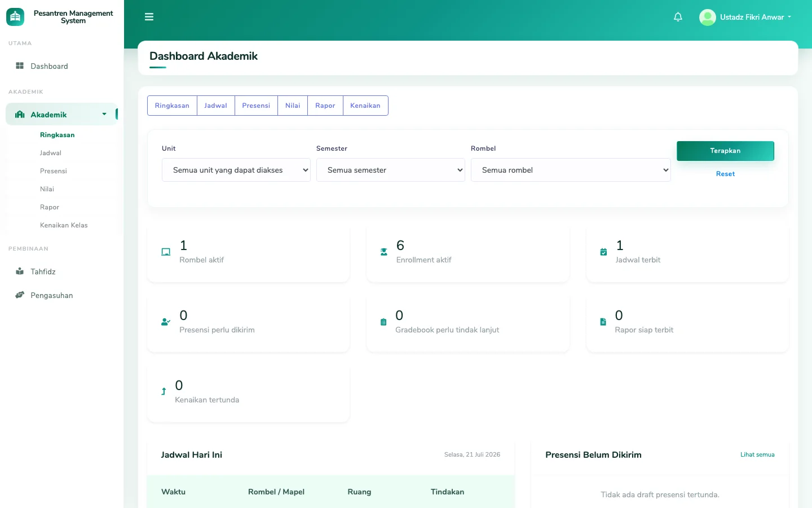Open Kenaikan Kelas in the sidebar
812x508 pixels.
point(64,225)
